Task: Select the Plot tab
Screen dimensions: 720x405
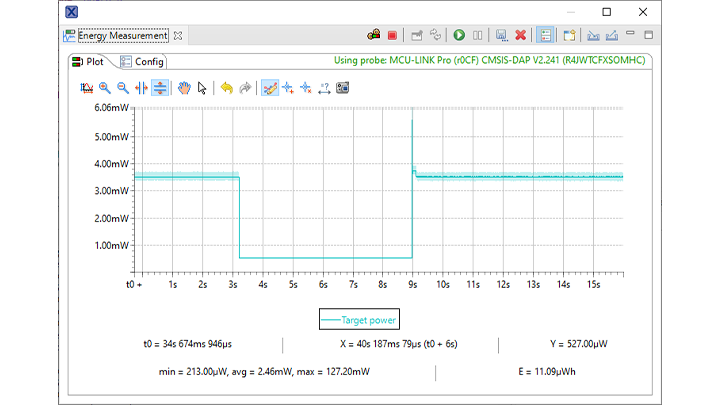Action: (88, 61)
